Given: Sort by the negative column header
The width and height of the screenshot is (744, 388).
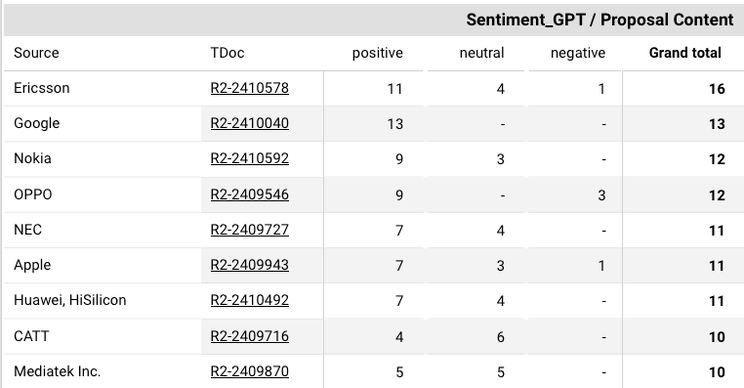Looking at the screenshot, I should [578, 53].
